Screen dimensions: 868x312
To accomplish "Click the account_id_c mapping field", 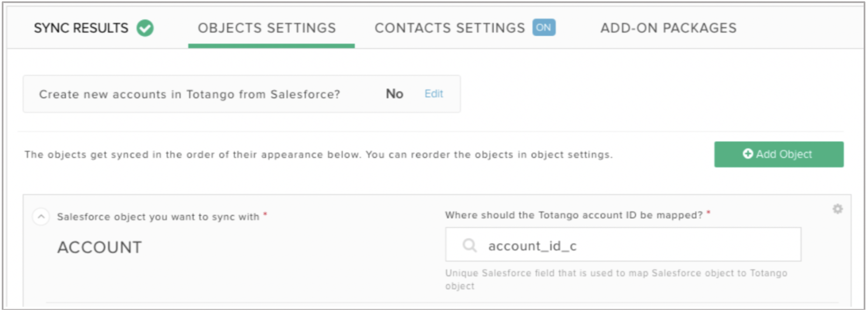I will pyautogui.click(x=623, y=244).
